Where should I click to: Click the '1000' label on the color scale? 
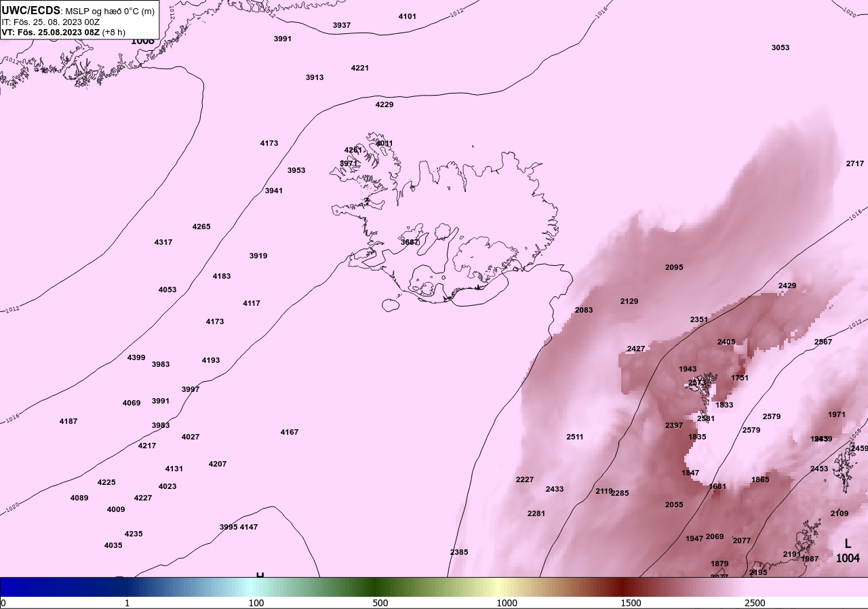507,603
